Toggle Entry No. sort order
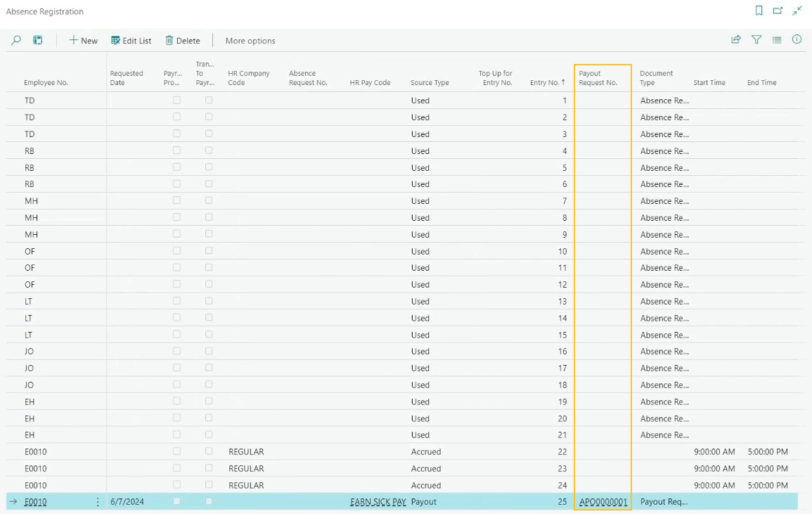The width and height of the screenshot is (812, 514). coord(548,82)
